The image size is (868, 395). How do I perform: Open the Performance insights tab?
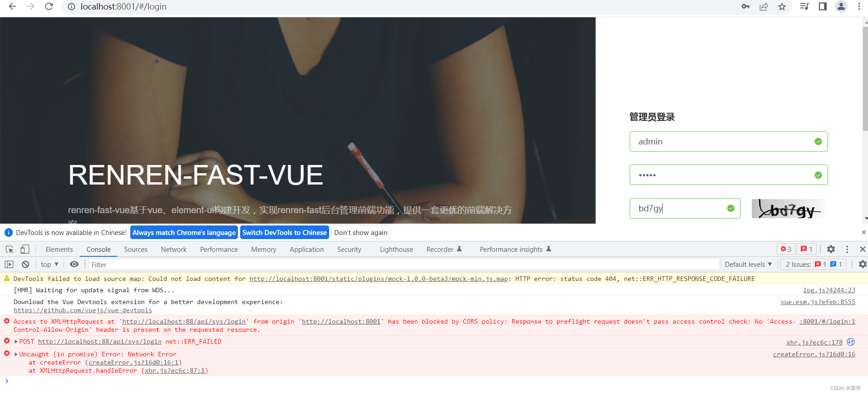[515, 249]
